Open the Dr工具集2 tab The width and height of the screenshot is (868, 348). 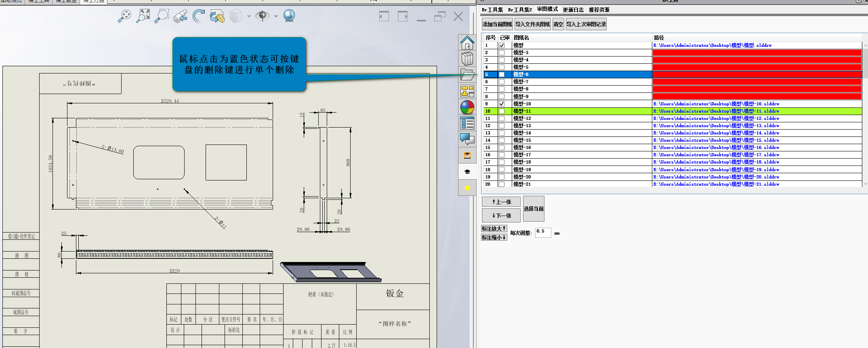click(x=520, y=10)
